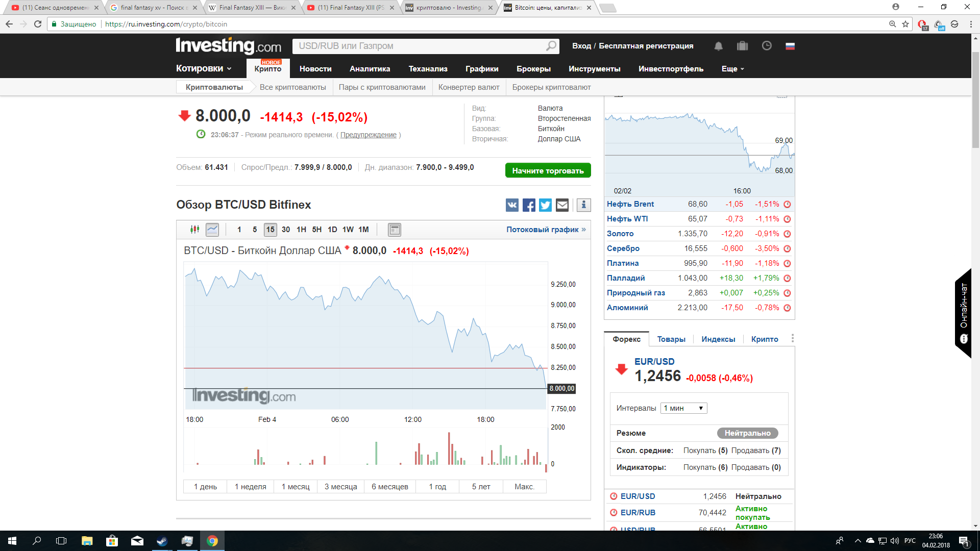This screenshot has height=551, width=980.
Task: Switch to the Индексы tab
Action: coord(718,339)
